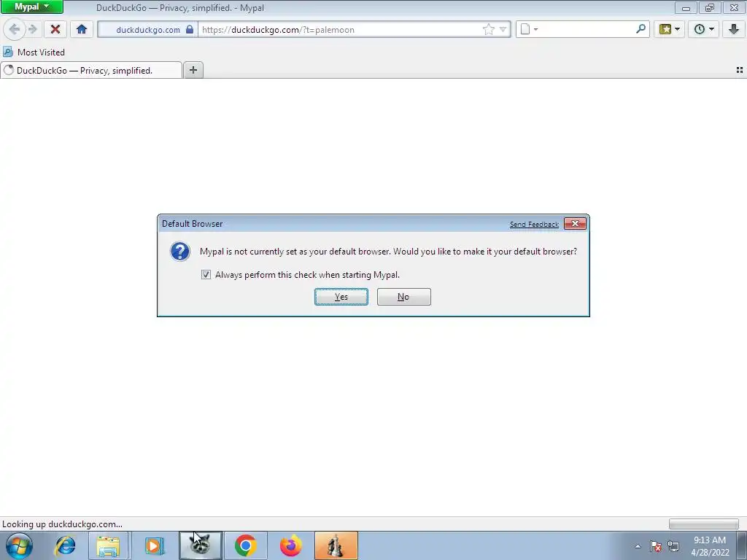Viewport: 747px width, 560px height.
Task: Open the tab groups grid icon
Action: point(740,70)
